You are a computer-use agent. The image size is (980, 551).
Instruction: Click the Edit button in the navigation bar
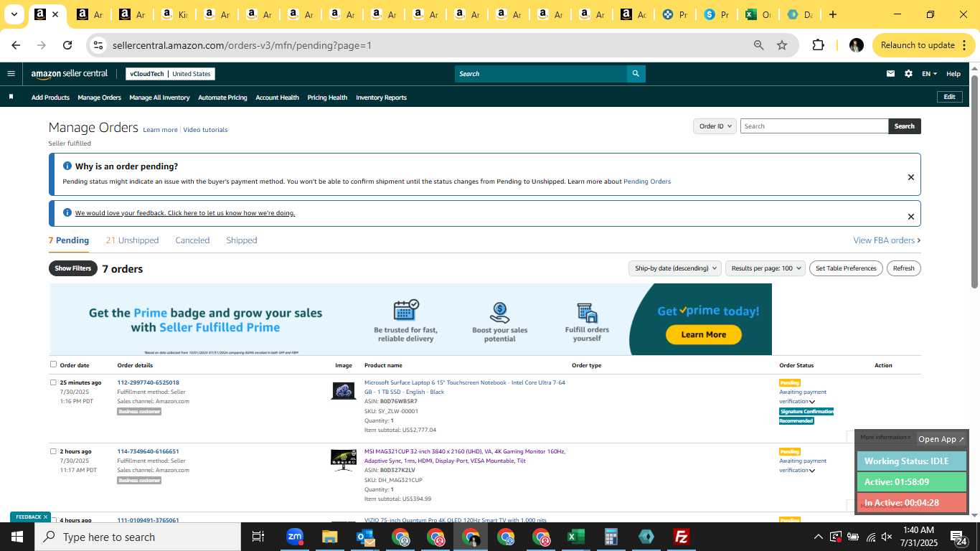pos(949,97)
